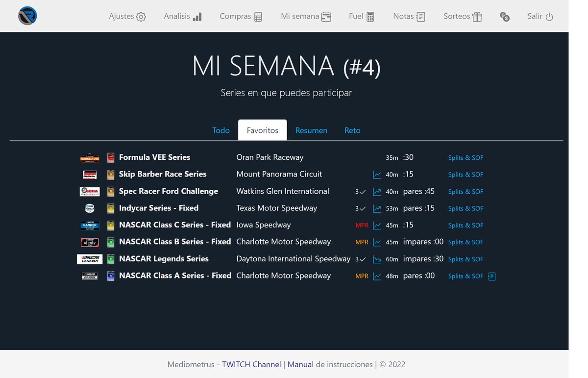Click MPR label for NASCAR Class A Series
Viewport: 588px width, 378px height.
[x=362, y=276]
